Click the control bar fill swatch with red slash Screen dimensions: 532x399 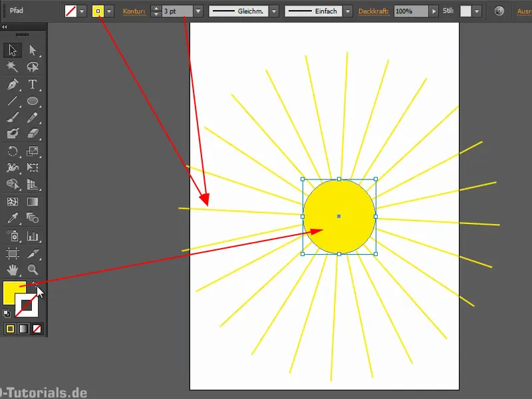71,11
